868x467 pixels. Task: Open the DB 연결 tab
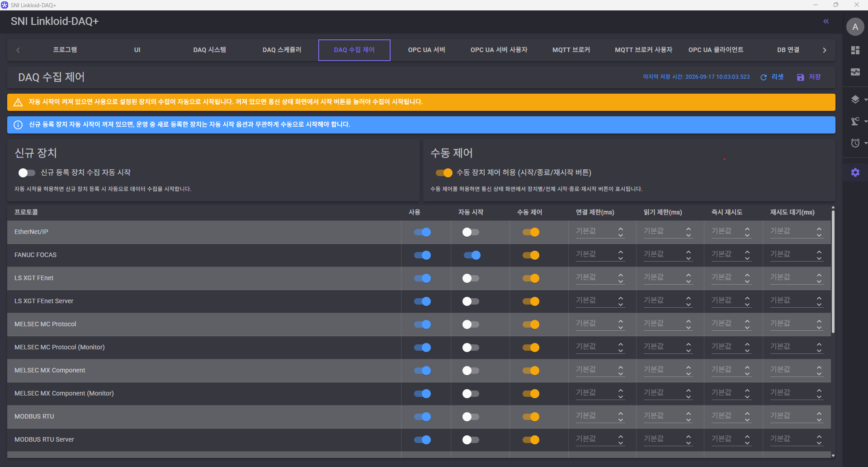(x=788, y=50)
